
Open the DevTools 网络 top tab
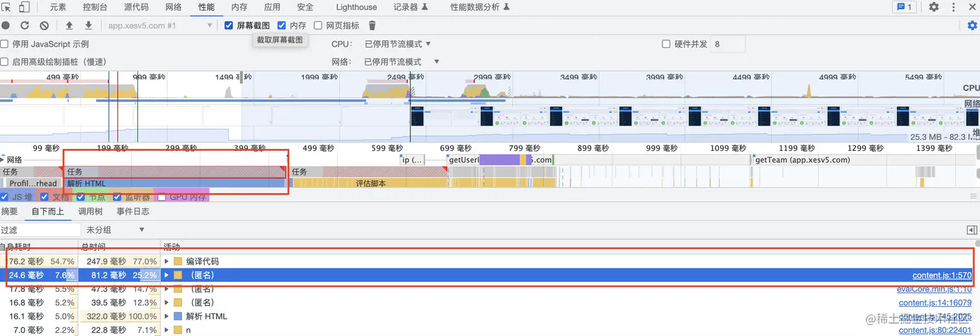(x=173, y=7)
